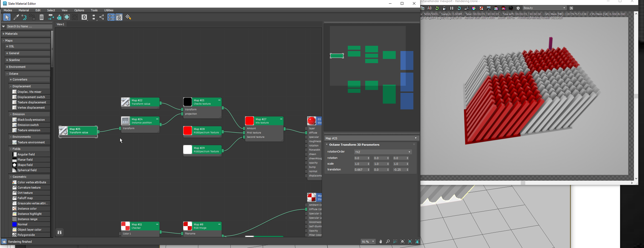The image size is (644, 248).
Task: Open the rotationOrder YXZ dropdown
Action: 383,152
